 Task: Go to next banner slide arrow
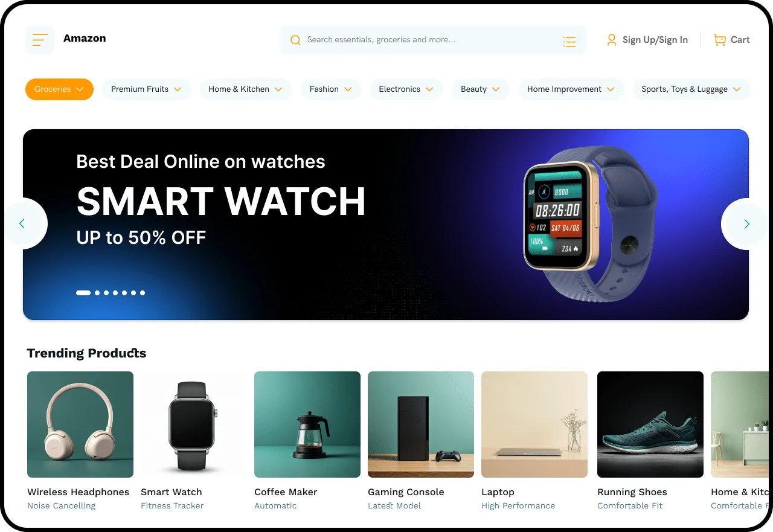pyautogui.click(x=746, y=224)
